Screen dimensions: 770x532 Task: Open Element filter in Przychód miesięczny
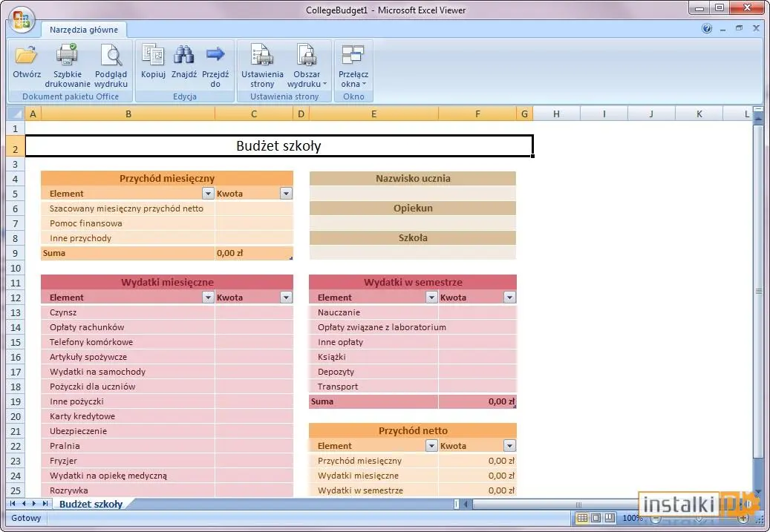coord(208,194)
